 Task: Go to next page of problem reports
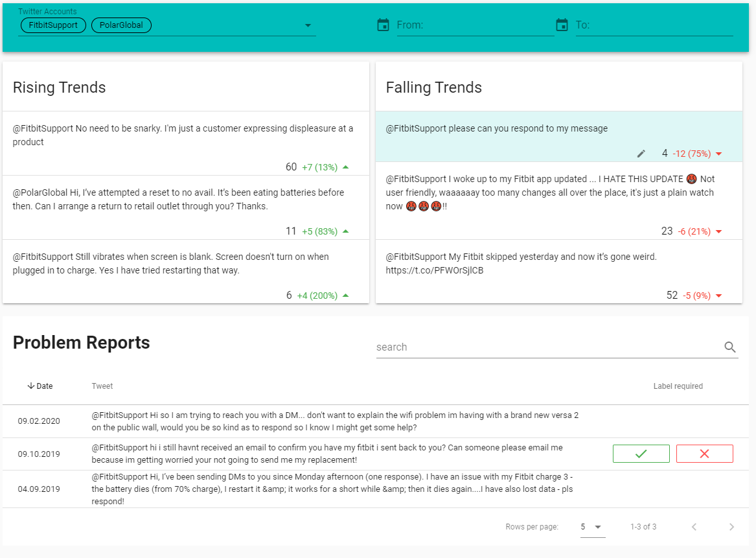731,527
